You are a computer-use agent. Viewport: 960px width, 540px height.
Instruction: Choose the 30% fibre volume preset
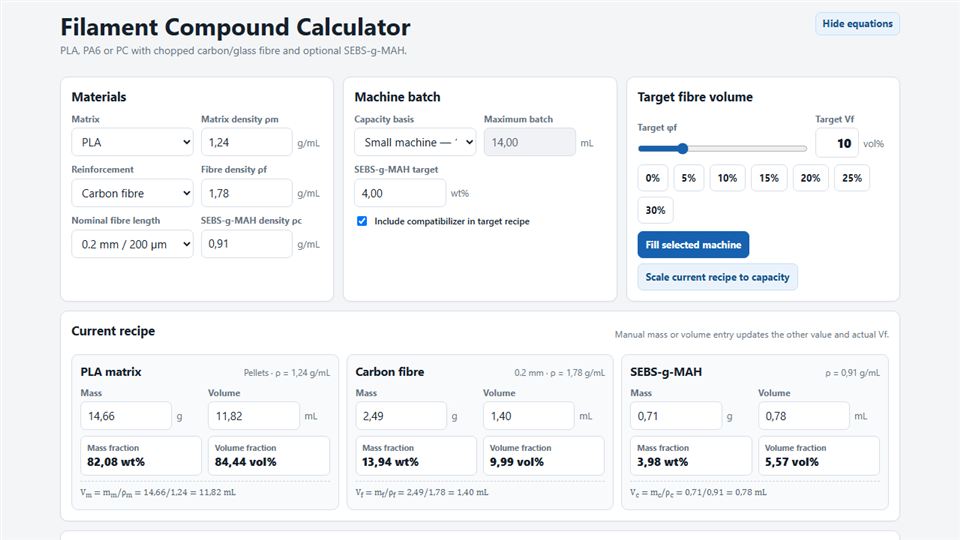pos(655,210)
